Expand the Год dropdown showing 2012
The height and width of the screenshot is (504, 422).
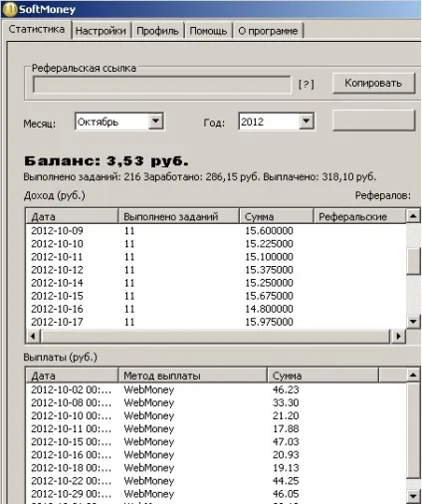[x=307, y=122]
